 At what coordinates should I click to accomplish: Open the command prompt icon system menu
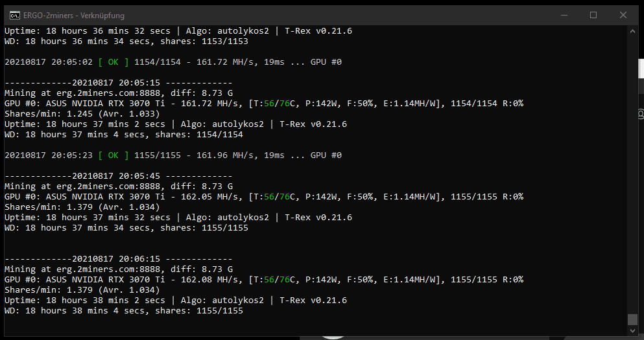[x=15, y=16]
